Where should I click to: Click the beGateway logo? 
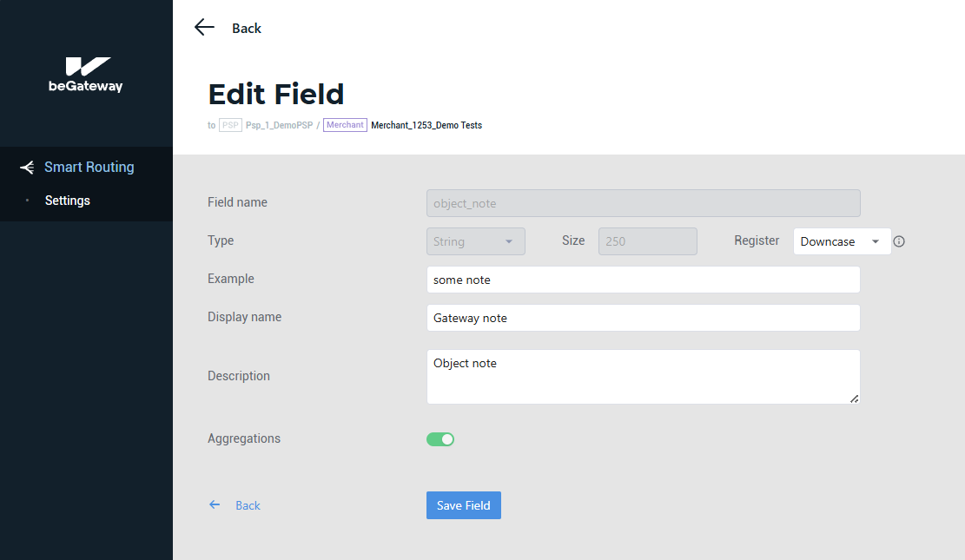point(86,75)
